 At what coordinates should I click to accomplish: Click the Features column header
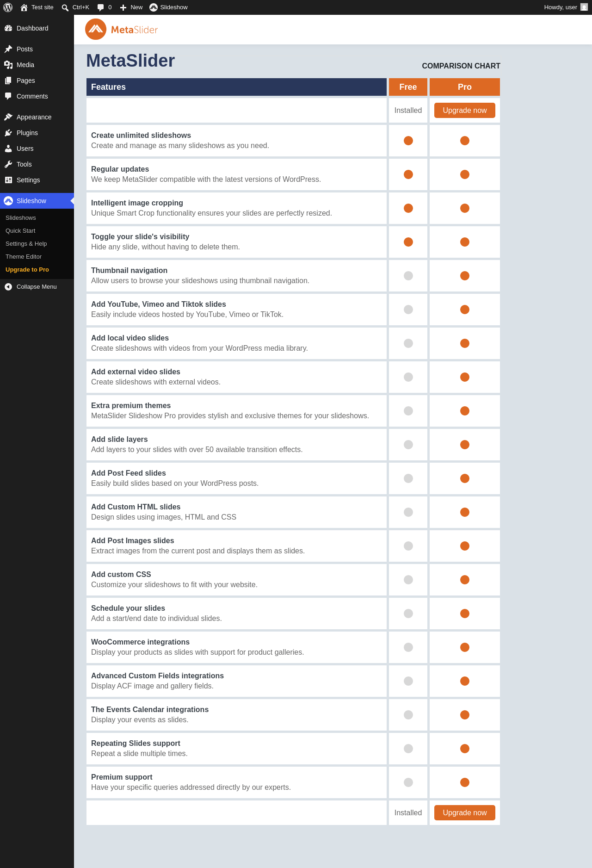click(x=236, y=87)
